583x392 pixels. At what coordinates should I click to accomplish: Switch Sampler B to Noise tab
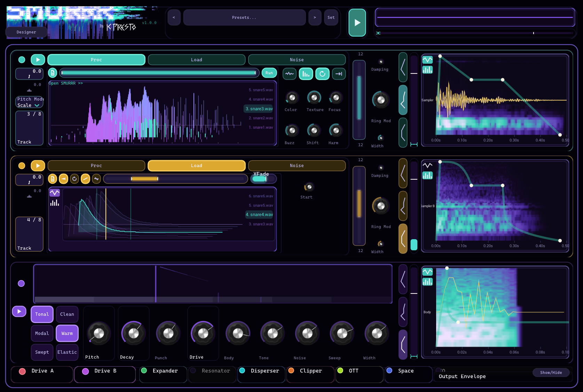(x=297, y=166)
